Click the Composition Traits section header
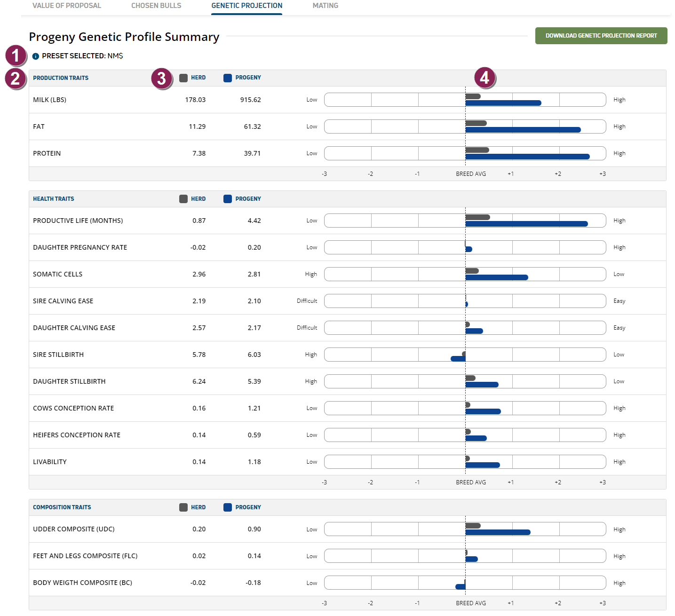675x616 pixels. [x=62, y=507]
